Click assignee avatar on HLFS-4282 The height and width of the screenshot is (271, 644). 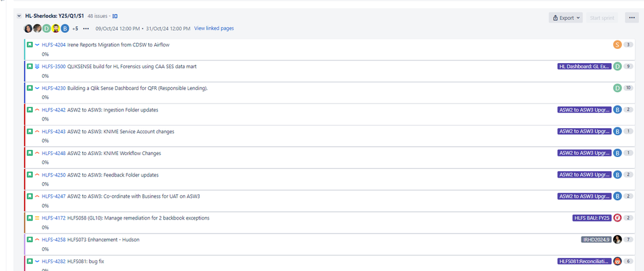point(618,261)
